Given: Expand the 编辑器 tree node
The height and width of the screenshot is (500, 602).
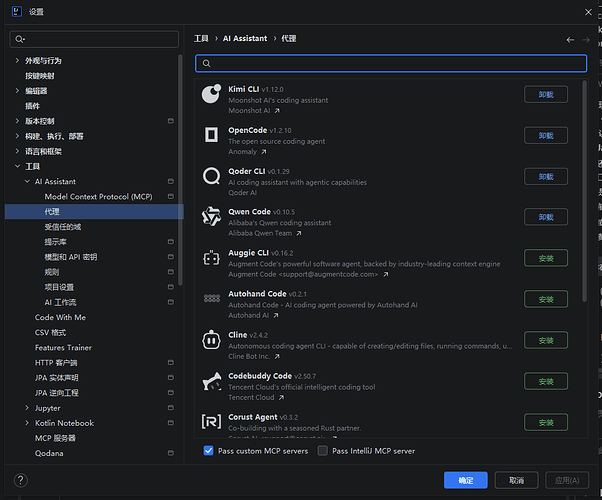Looking at the screenshot, I should pos(17,91).
